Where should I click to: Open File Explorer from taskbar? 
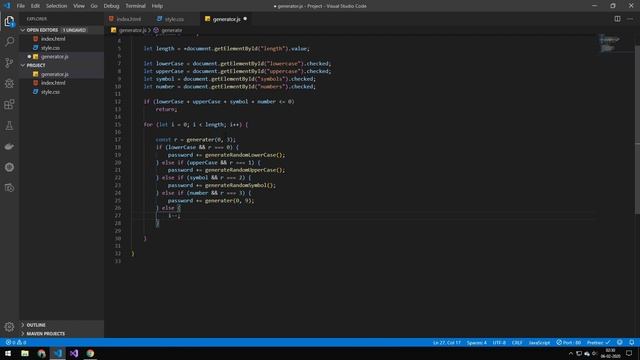pyautogui.click(x=25, y=353)
